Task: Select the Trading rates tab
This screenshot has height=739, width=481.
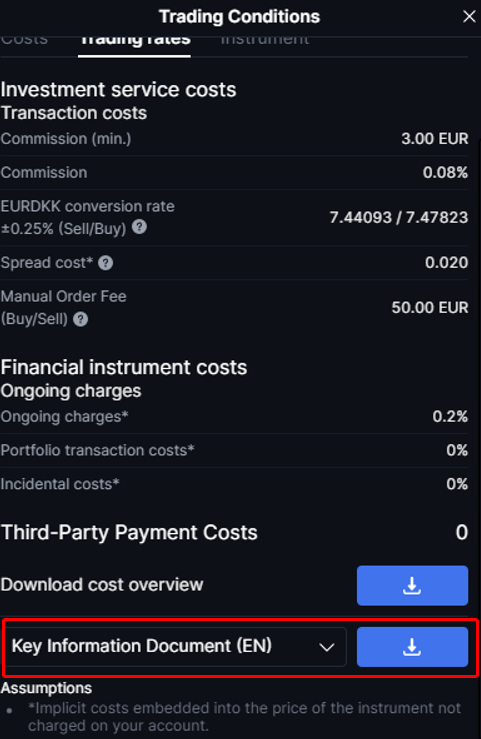Action: (134, 40)
